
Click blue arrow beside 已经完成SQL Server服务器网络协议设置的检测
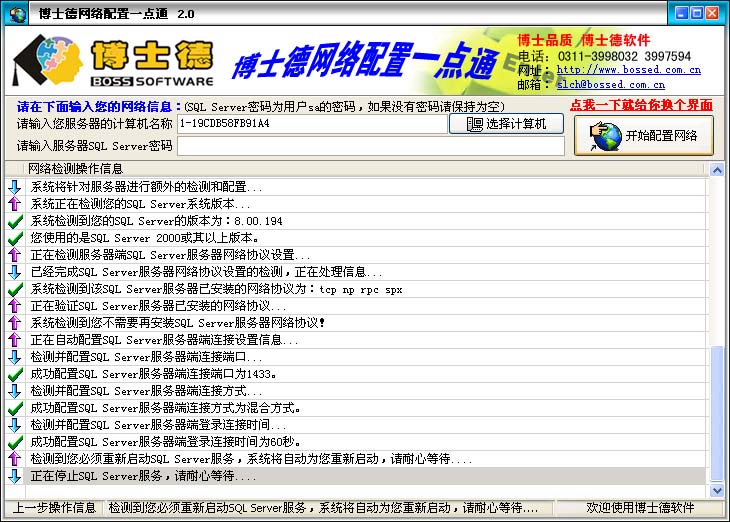pyautogui.click(x=14, y=272)
